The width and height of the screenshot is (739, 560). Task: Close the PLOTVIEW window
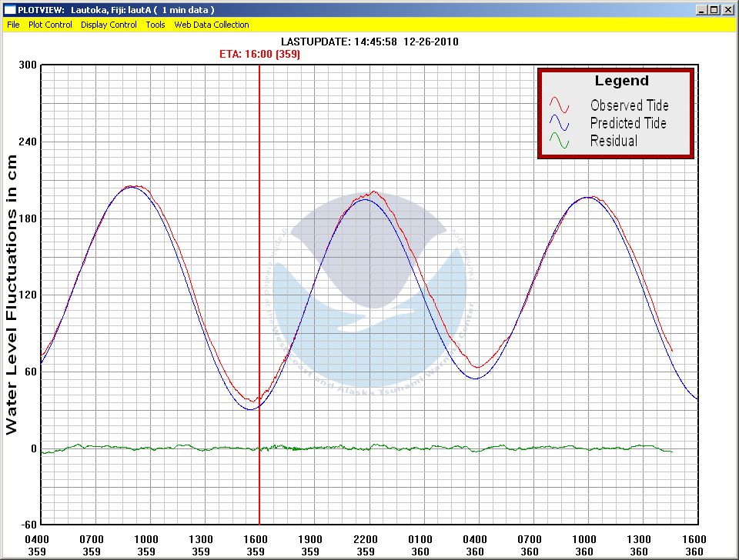727,9
